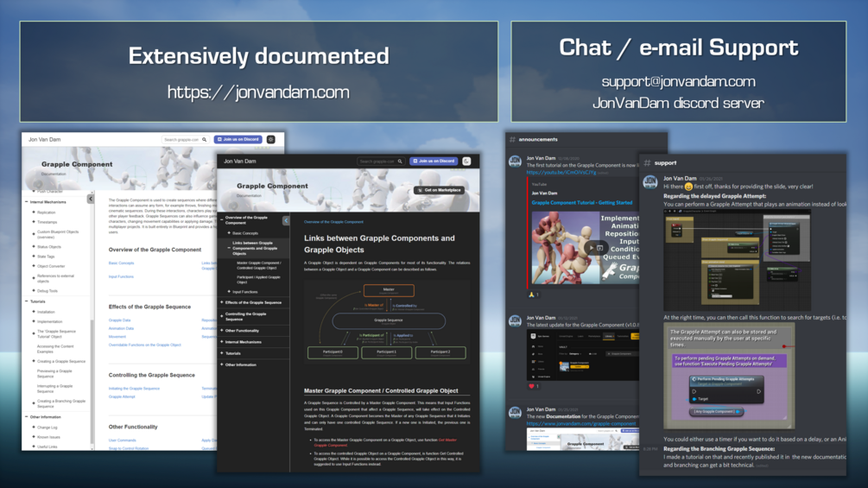
Task: Toggle the sun theme switch in light docs window
Action: click(x=270, y=139)
